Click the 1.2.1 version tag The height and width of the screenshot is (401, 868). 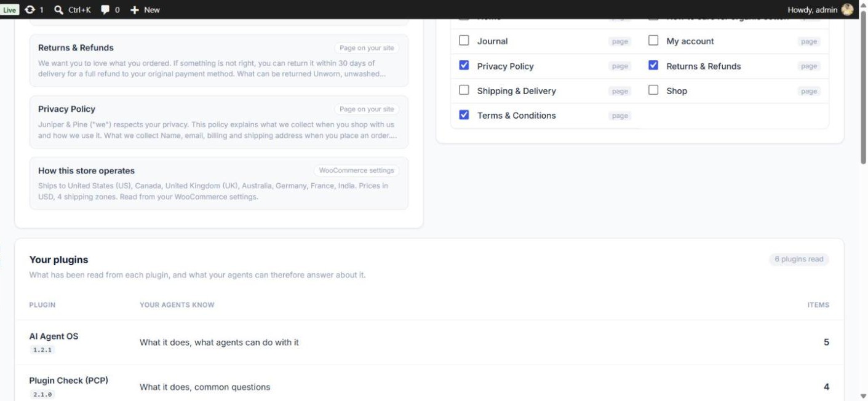pyautogui.click(x=42, y=349)
